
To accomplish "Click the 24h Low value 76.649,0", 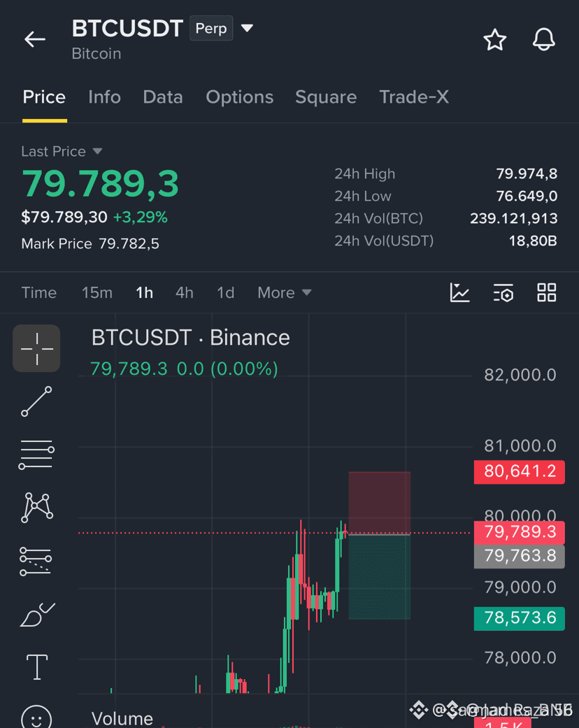I will 527,196.
